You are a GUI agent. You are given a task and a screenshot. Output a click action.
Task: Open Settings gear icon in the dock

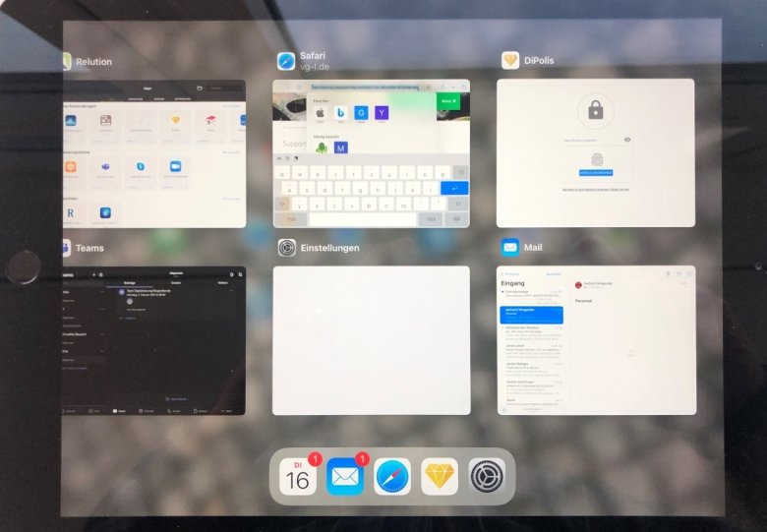487,477
